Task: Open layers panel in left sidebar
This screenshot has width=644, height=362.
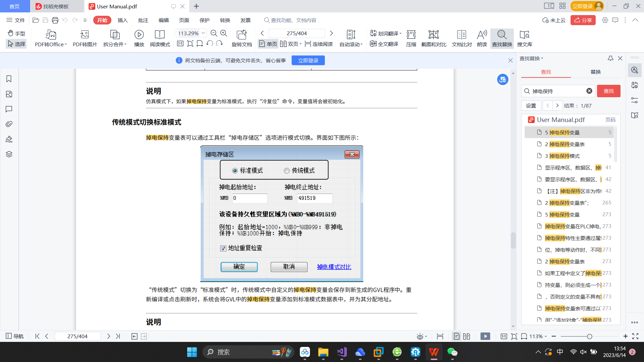Action: tap(9, 154)
